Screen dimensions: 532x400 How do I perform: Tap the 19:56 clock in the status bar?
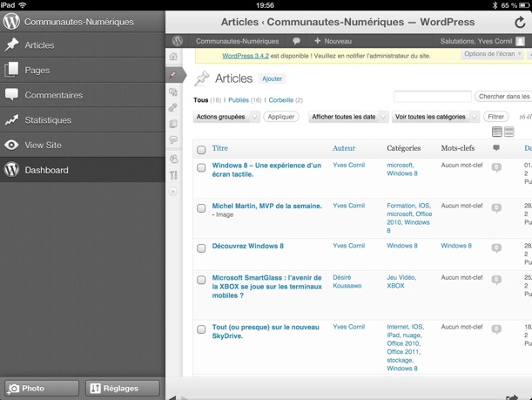pos(265,5)
